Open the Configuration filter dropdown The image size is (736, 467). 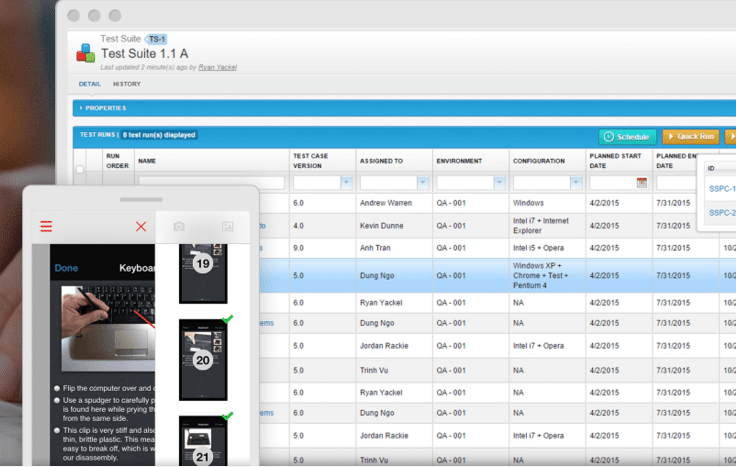click(x=576, y=183)
